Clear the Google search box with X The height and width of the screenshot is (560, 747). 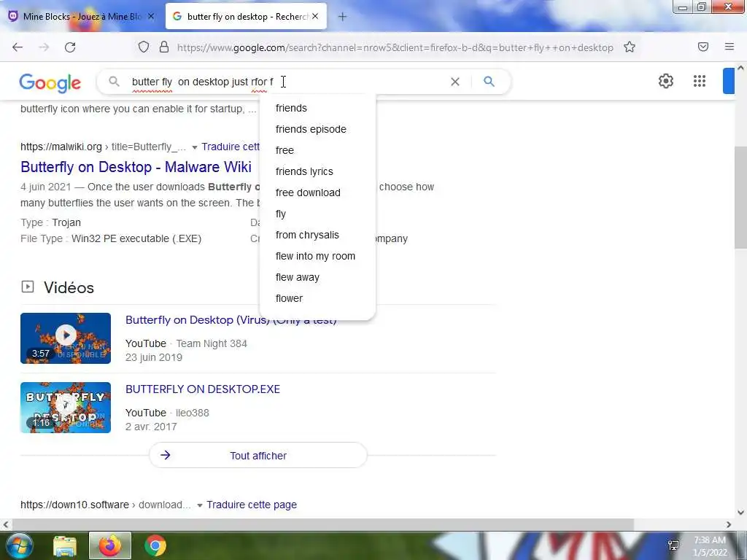pyautogui.click(x=455, y=82)
